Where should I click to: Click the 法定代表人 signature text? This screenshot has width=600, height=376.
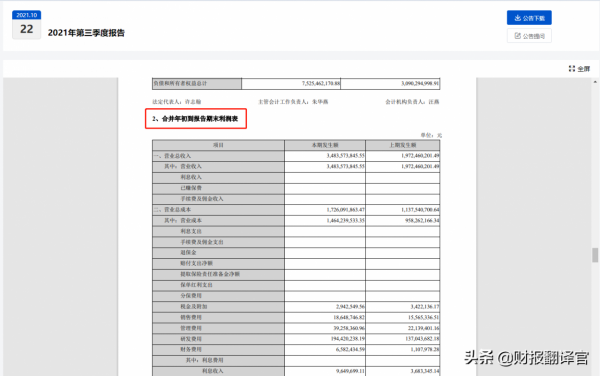[177, 102]
